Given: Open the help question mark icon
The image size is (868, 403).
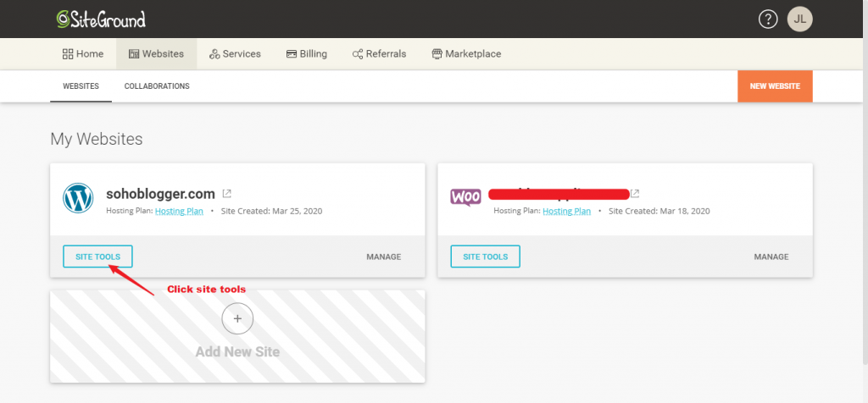Looking at the screenshot, I should tap(768, 19).
